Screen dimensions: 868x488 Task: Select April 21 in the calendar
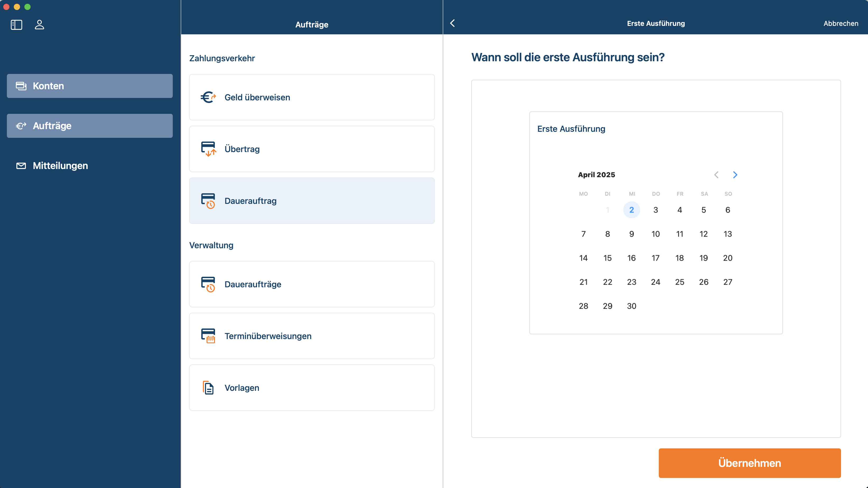(584, 282)
